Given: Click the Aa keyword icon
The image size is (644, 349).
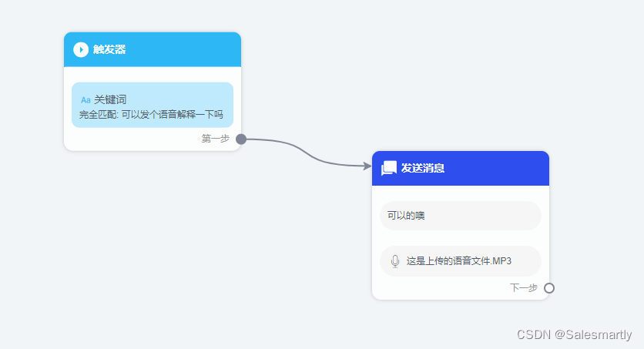Looking at the screenshot, I should [86, 100].
